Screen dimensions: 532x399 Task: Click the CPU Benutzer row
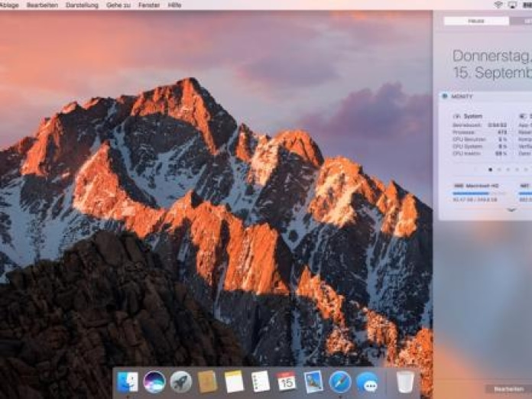click(x=480, y=139)
